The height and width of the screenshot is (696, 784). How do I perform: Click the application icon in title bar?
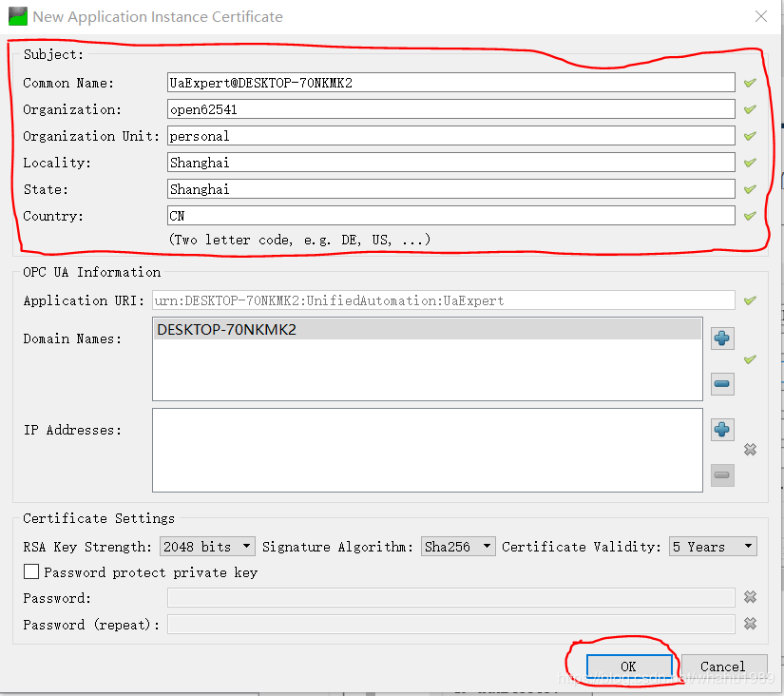(x=18, y=16)
